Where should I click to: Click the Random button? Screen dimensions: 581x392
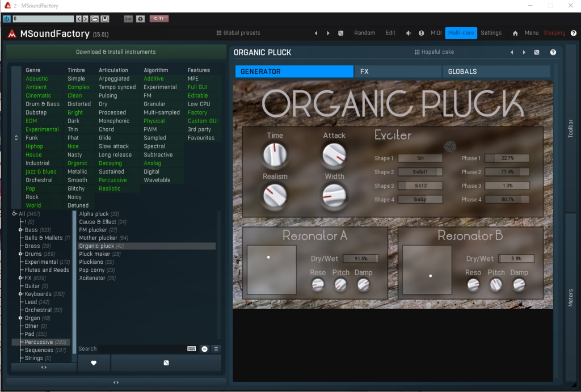click(365, 33)
